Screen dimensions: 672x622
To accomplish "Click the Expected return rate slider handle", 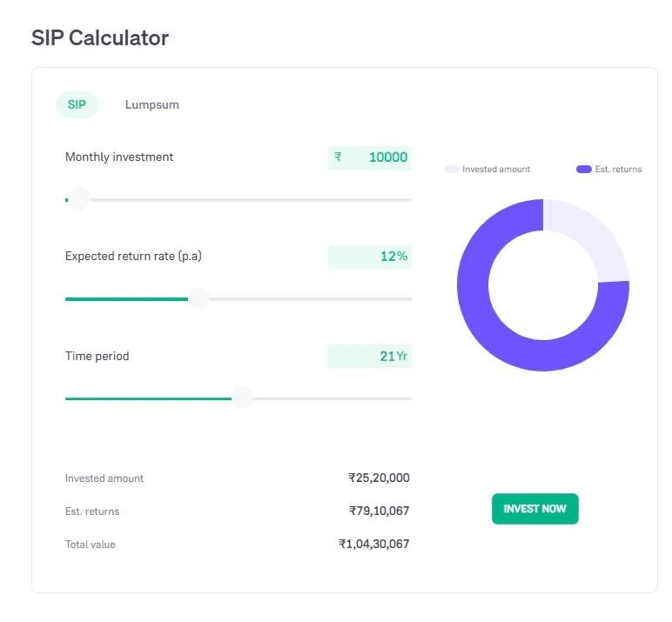I will pos(198,298).
